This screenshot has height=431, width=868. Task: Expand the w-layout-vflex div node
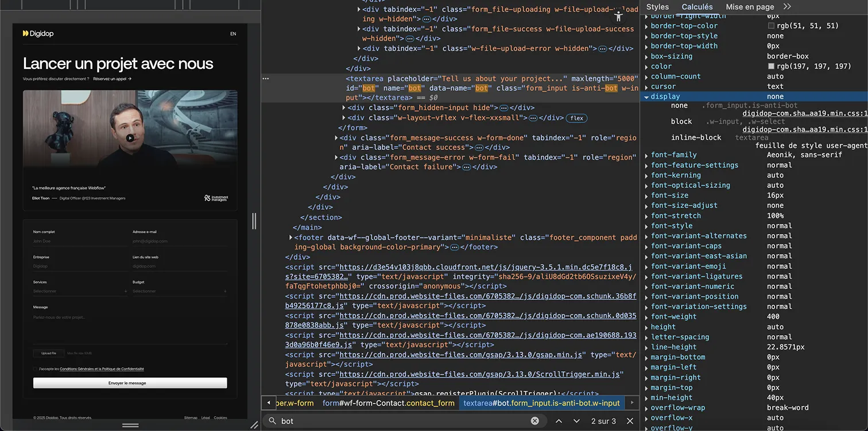tap(344, 118)
